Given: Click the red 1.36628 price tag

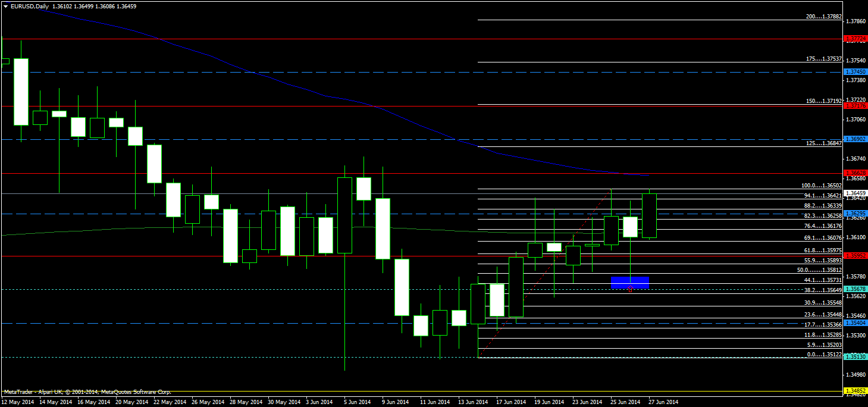Looking at the screenshot, I should (856, 173).
